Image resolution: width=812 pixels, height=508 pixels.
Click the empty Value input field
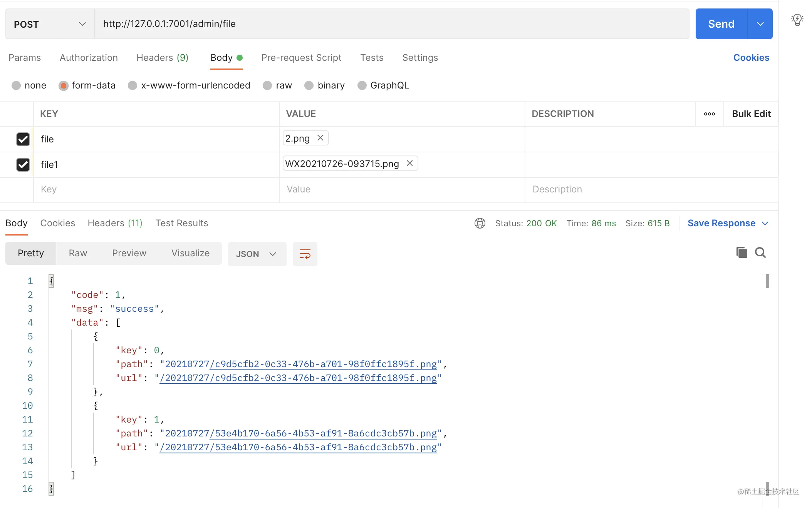click(402, 189)
